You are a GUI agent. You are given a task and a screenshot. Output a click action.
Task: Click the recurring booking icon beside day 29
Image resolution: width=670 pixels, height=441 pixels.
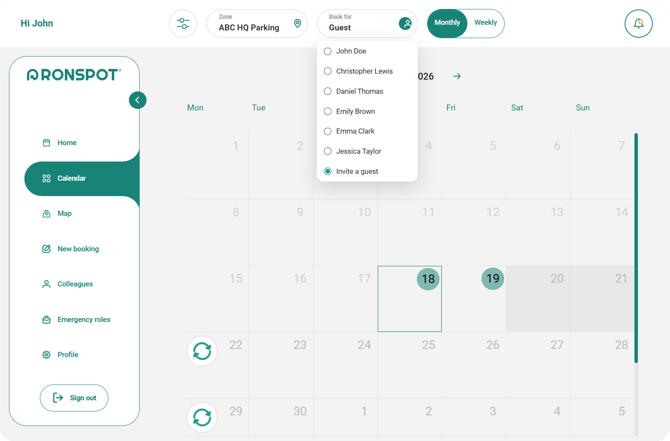pyautogui.click(x=202, y=417)
